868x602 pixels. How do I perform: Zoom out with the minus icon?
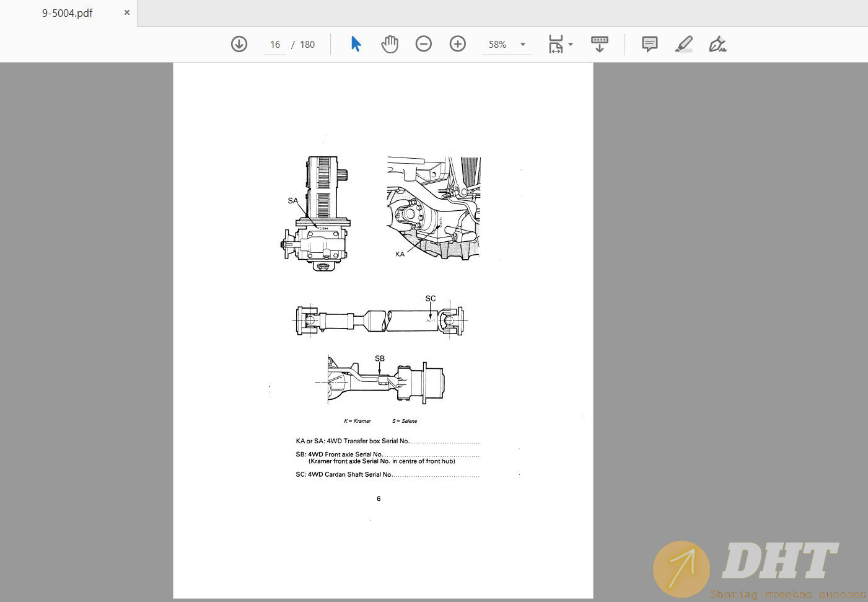424,44
